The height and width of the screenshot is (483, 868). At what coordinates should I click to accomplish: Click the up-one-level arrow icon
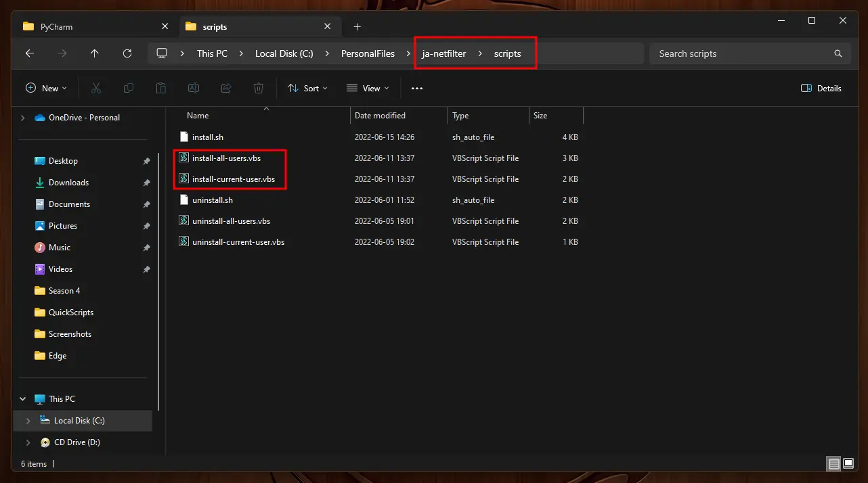[95, 53]
